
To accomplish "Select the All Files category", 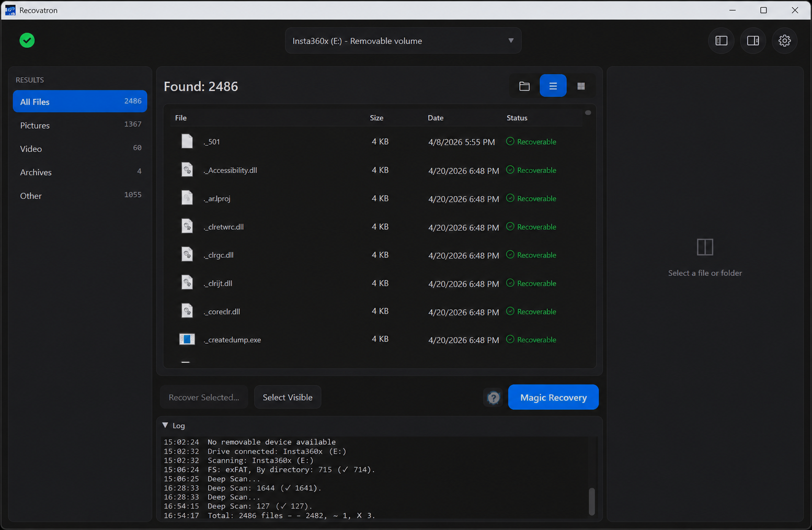I will [x=80, y=102].
